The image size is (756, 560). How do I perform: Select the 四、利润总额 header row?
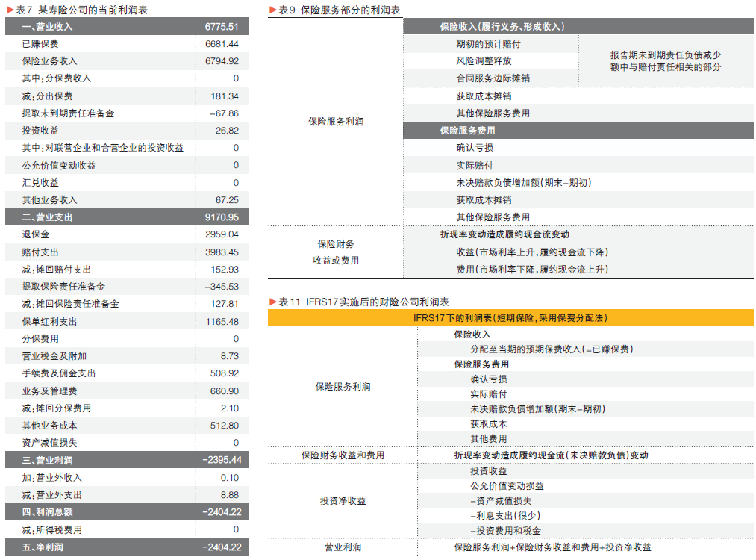coord(127,512)
